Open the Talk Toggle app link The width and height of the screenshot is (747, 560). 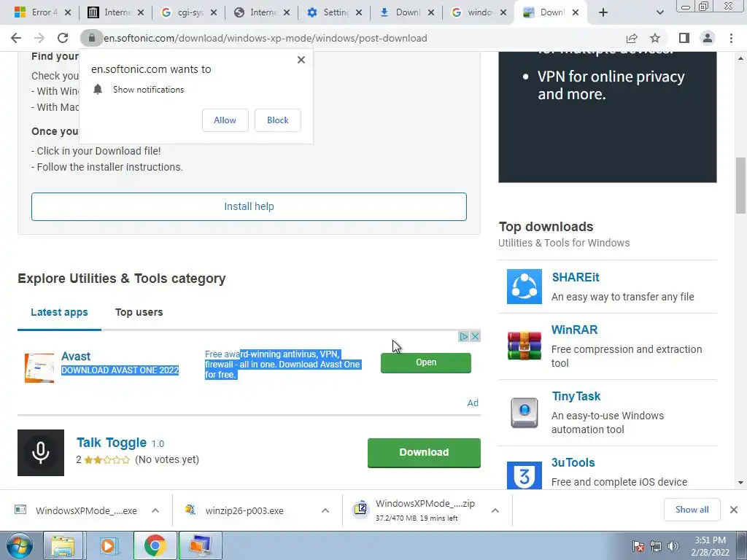click(x=112, y=443)
